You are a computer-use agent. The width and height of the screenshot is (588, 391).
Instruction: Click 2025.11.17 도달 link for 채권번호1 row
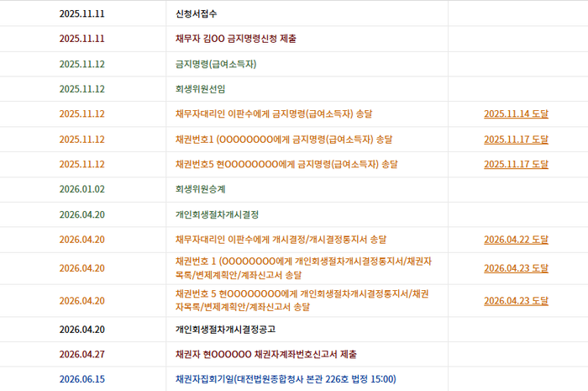516,140
